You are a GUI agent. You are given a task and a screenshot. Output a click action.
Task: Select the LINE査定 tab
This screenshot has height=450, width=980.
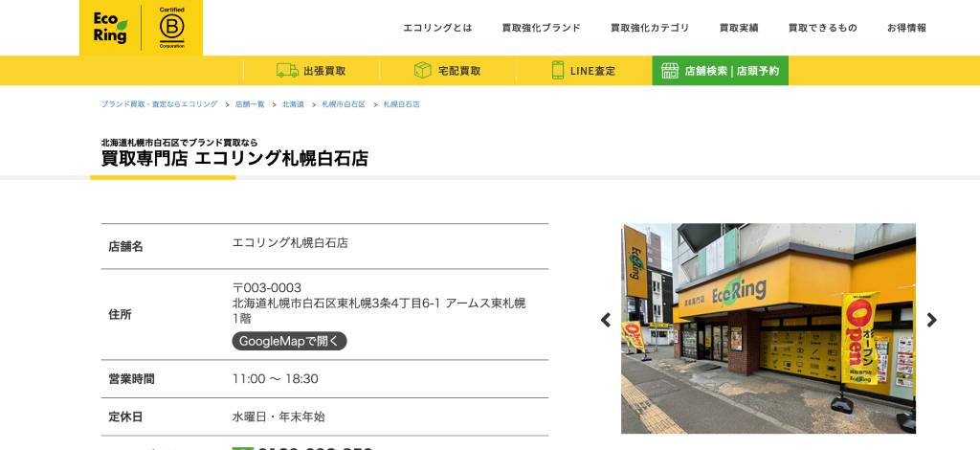coord(584,71)
